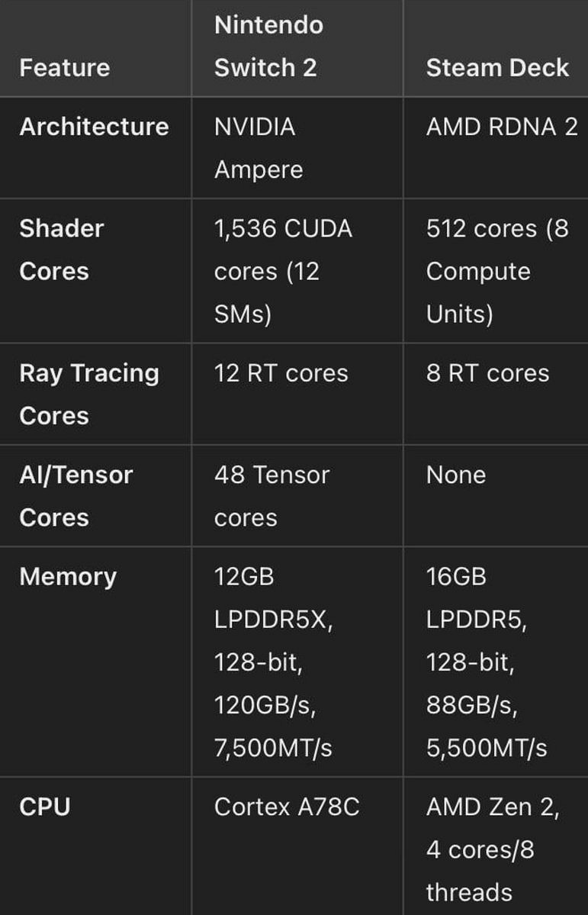This screenshot has width=588, height=915.
Task: Click the "12 RT cores" cell
Action: (x=281, y=373)
